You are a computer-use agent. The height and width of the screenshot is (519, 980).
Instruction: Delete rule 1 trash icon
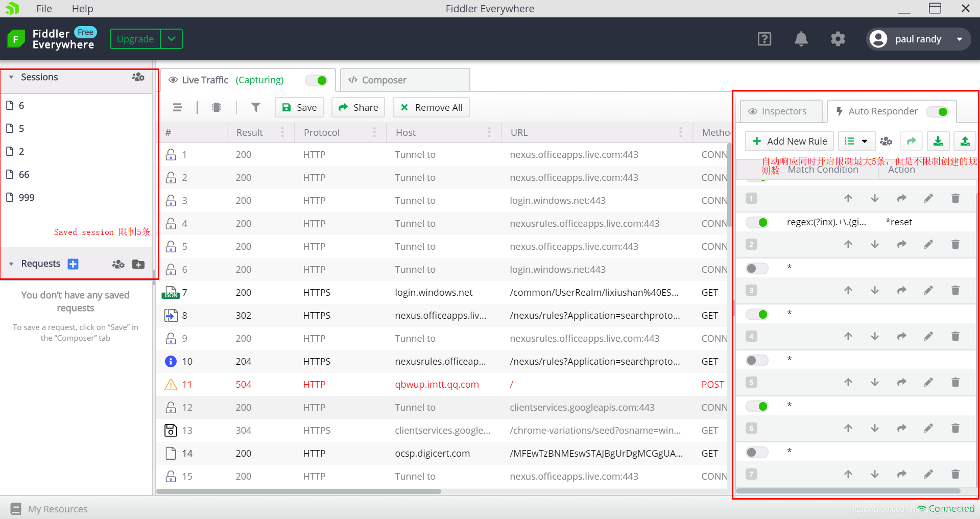[955, 198]
